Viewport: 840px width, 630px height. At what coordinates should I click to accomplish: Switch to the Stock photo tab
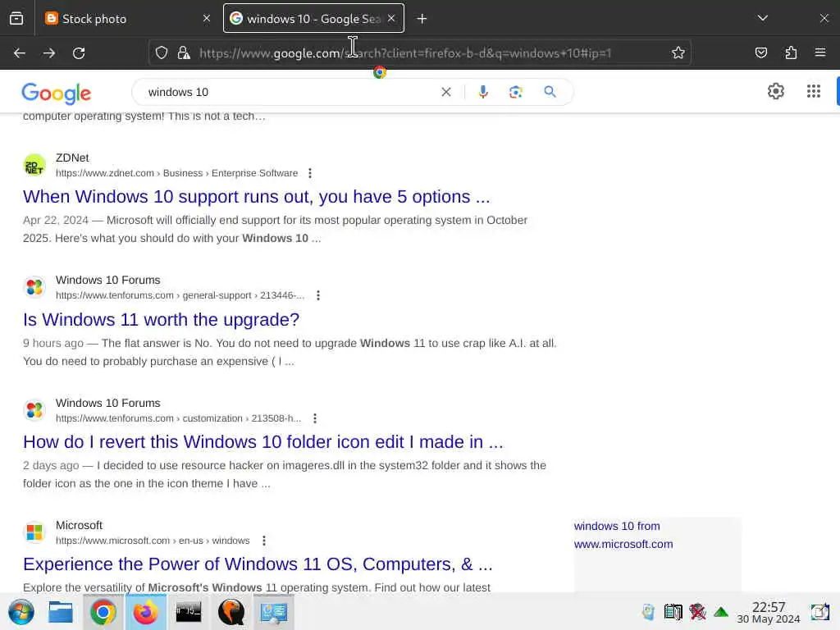pos(127,19)
